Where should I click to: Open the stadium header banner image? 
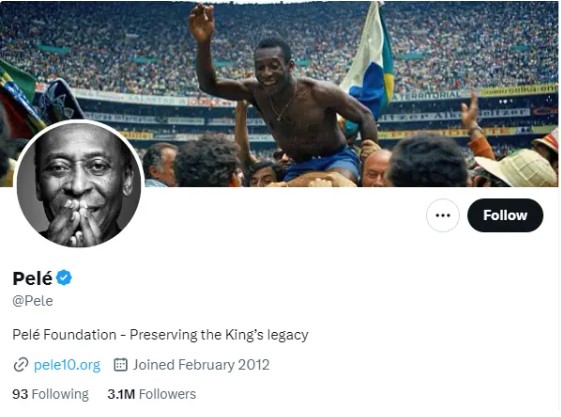280,94
